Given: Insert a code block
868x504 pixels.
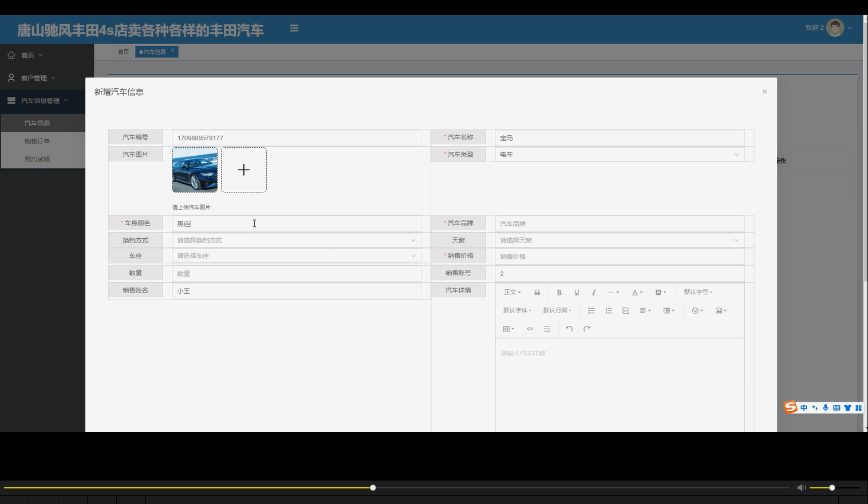Looking at the screenshot, I should point(530,329).
